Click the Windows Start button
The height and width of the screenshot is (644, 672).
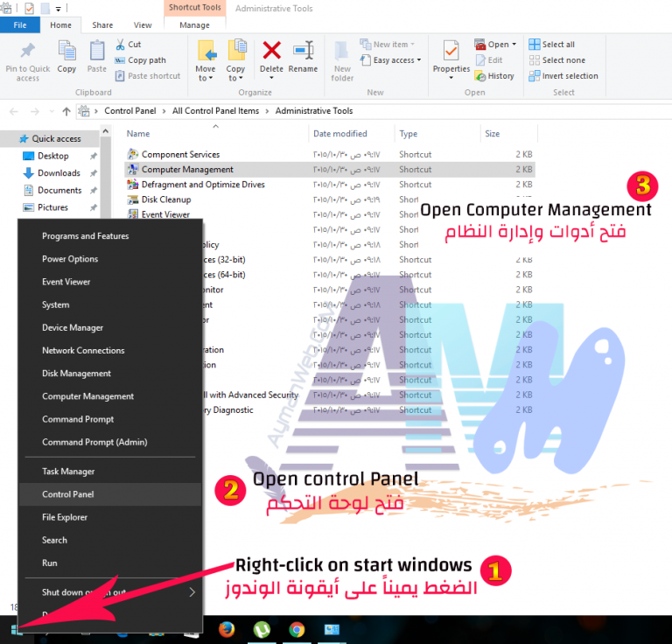click(x=15, y=629)
